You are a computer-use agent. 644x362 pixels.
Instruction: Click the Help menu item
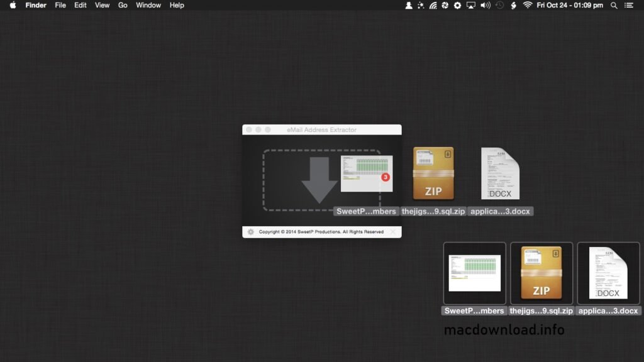click(176, 6)
